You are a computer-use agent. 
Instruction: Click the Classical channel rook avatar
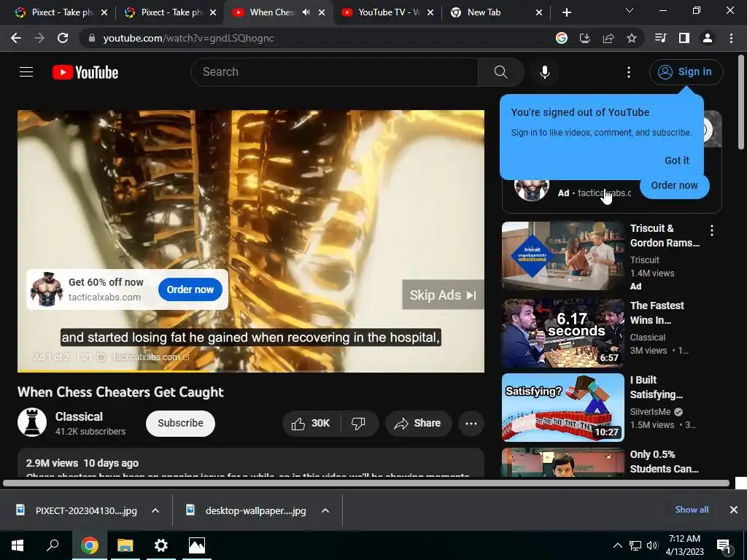click(x=32, y=422)
